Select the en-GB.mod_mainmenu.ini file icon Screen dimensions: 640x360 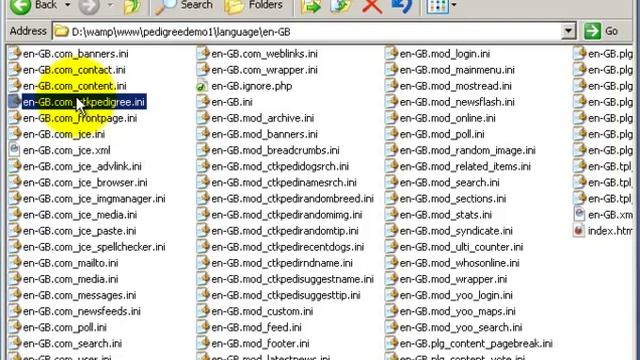tap(391, 69)
